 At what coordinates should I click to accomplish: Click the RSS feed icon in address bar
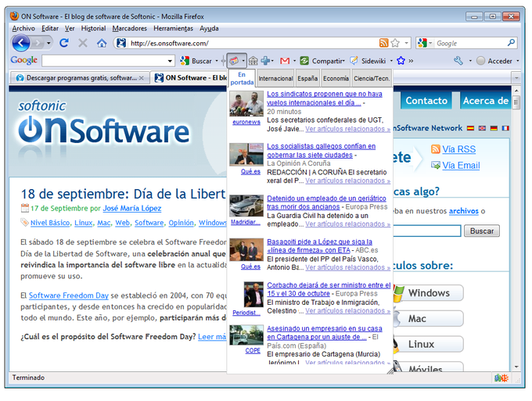click(383, 43)
